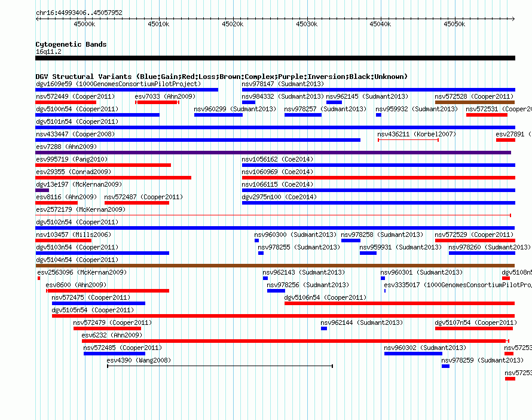
Task: Open dgv5102n54 (Cooper2011) variant
Action: click(77, 222)
